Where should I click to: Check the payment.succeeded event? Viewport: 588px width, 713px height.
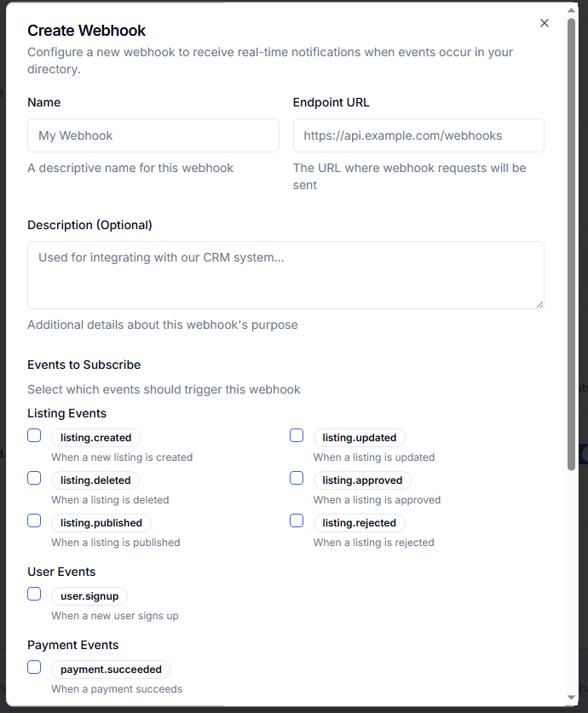(33, 667)
